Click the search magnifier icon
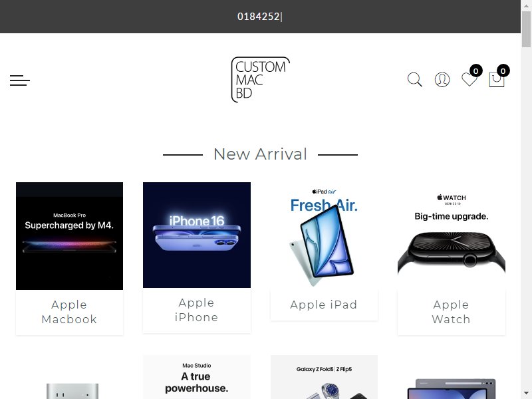The image size is (532, 399). [x=414, y=80]
